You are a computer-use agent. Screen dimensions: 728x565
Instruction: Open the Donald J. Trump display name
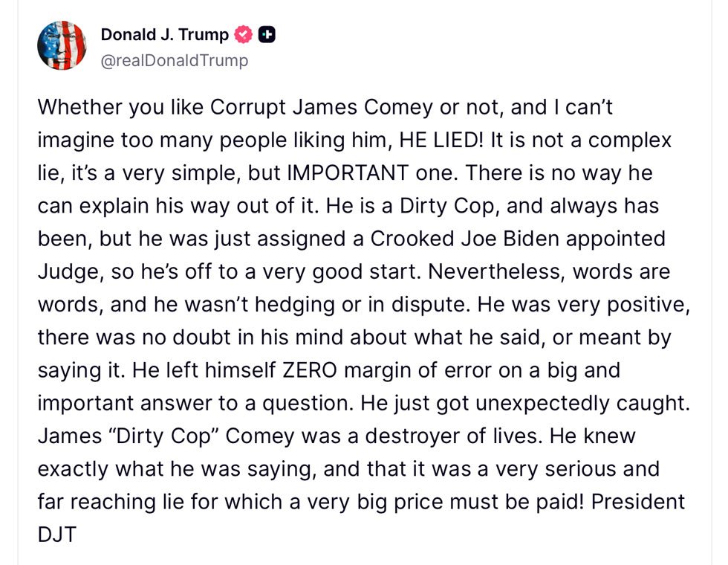(164, 34)
